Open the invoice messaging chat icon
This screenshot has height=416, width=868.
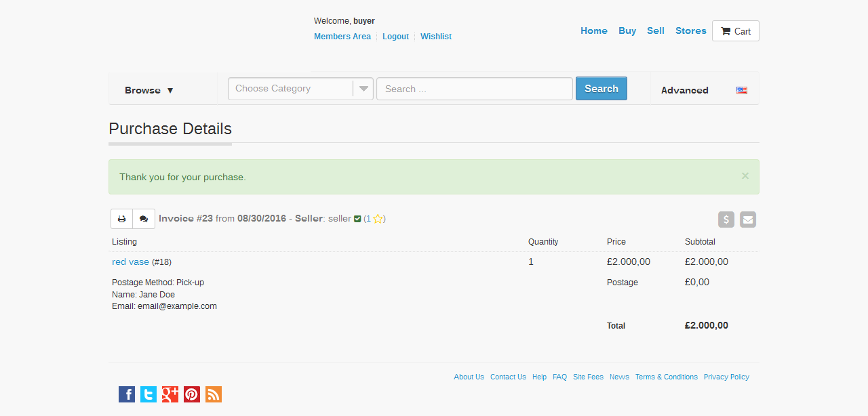(144, 219)
